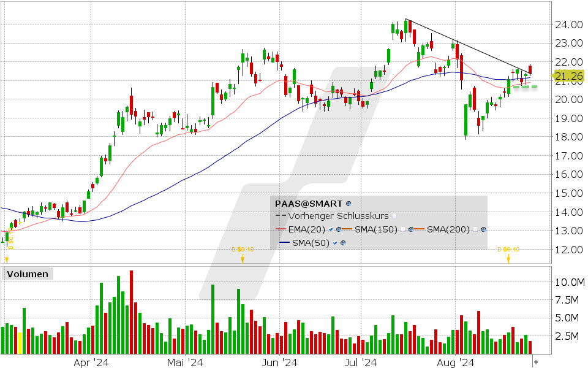Image resolution: width=588 pixels, height=368 pixels.
Task: Click the PAAS@SMART legend title
Action: (309, 204)
